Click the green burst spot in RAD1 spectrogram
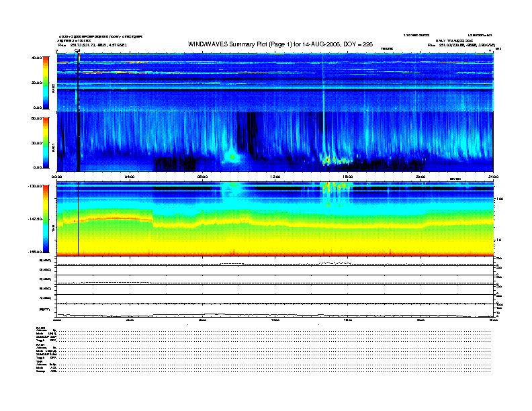 coord(232,156)
